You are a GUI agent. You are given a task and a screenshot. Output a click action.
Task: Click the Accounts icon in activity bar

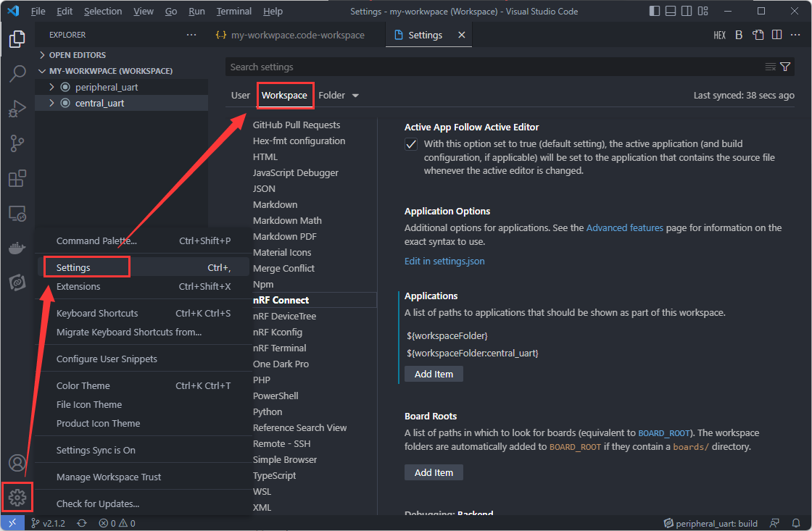click(x=17, y=463)
